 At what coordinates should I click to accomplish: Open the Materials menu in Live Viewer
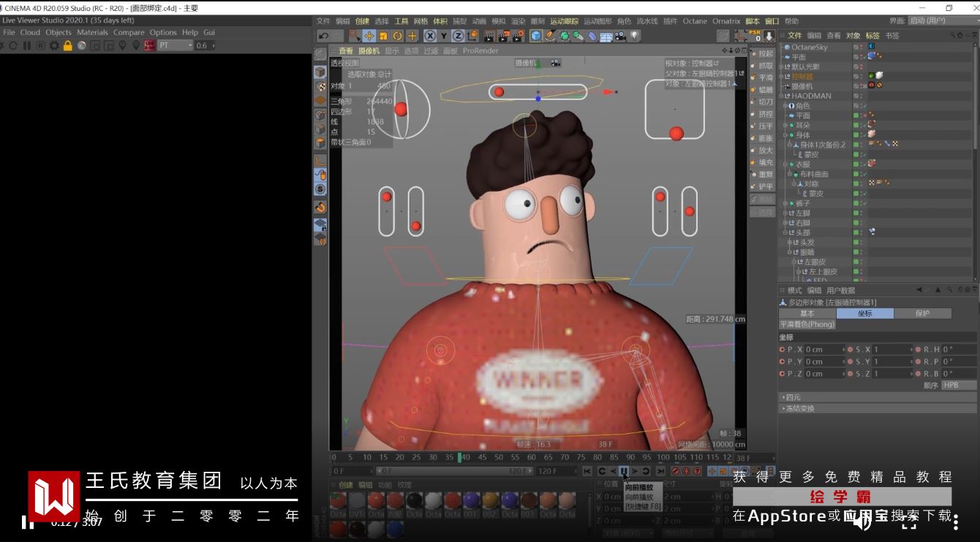pos(92,32)
